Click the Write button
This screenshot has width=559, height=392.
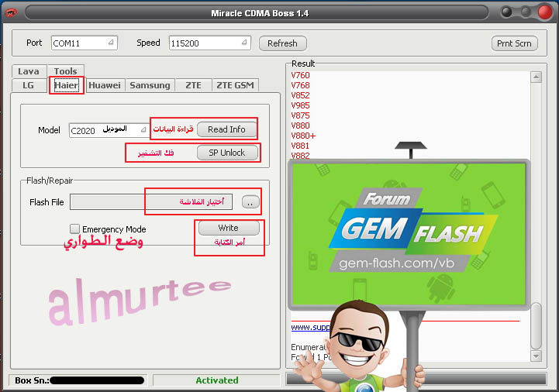tap(229, 228)
